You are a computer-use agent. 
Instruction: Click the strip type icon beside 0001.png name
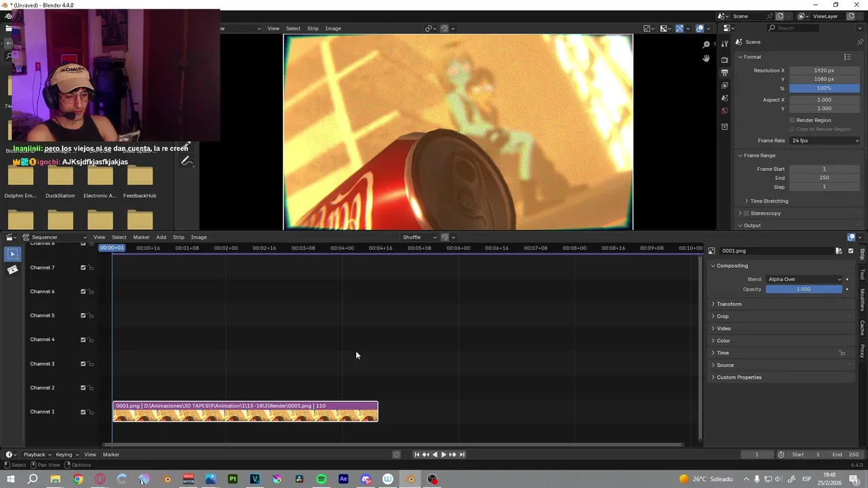point(711,251)
